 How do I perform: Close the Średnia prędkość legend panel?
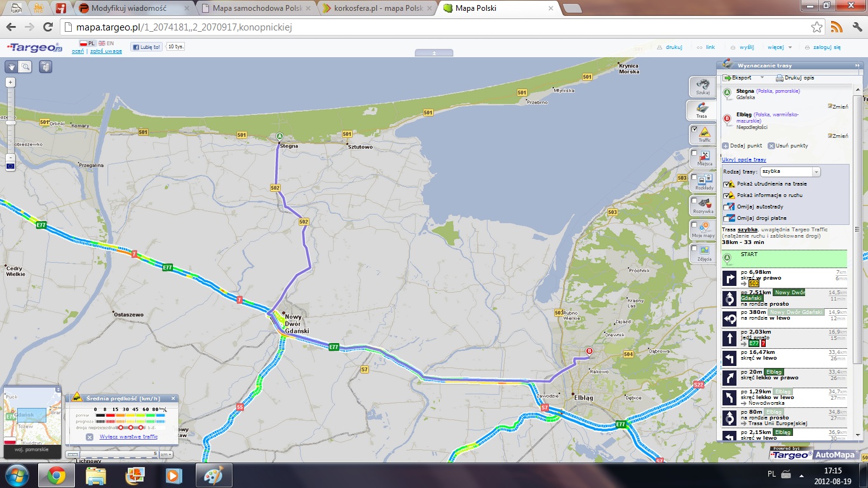click(x=173, y=398)
